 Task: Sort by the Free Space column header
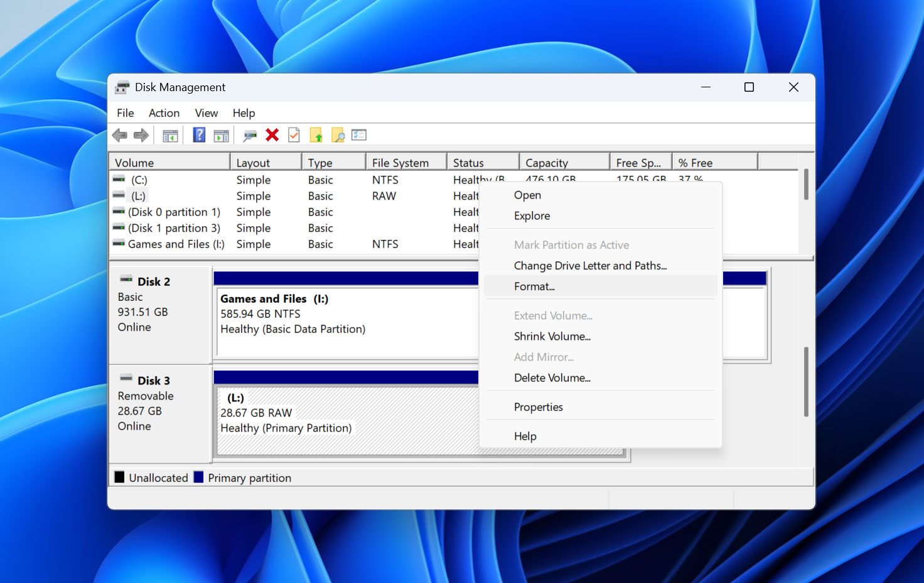[x=641, y=162]
